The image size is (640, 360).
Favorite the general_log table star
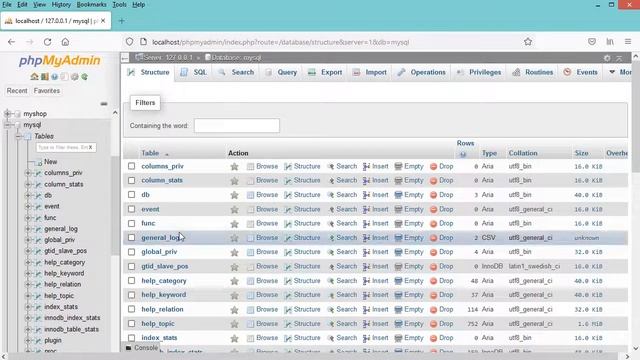click(234, 238)
